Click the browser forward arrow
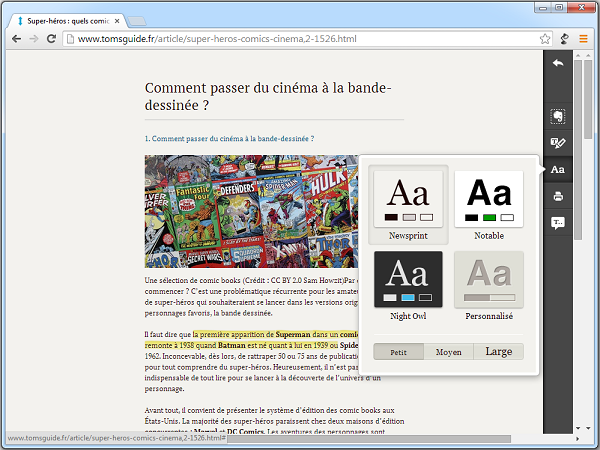The width and height of the screenshot is (600, 450). (34, 39)
